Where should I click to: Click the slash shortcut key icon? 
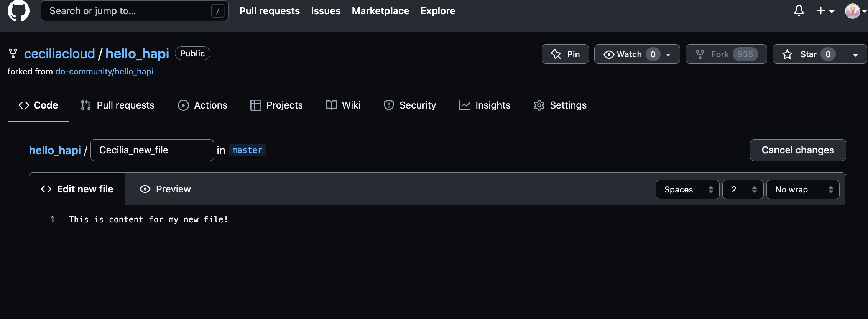click(217, 11)
